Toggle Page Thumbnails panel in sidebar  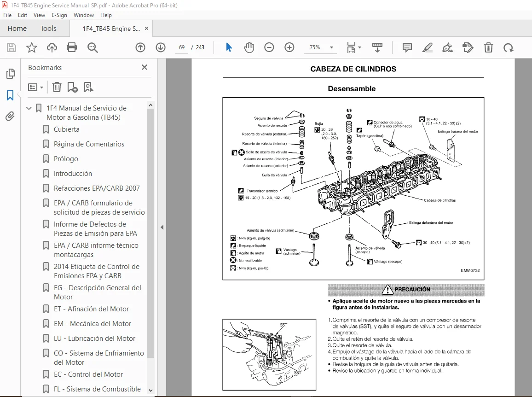[x=11, y=73]
